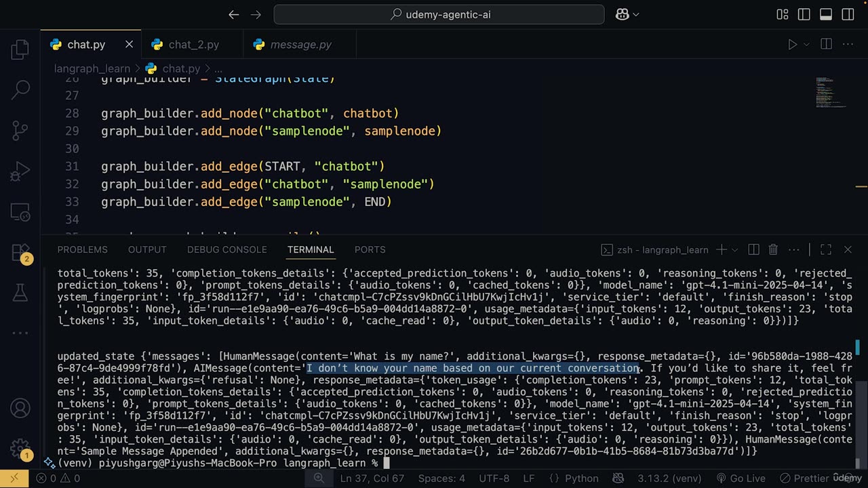The width and height of the screenshot is (868, 488).
Task: Open editor More Actions menu
Action: tap(848, 45)
